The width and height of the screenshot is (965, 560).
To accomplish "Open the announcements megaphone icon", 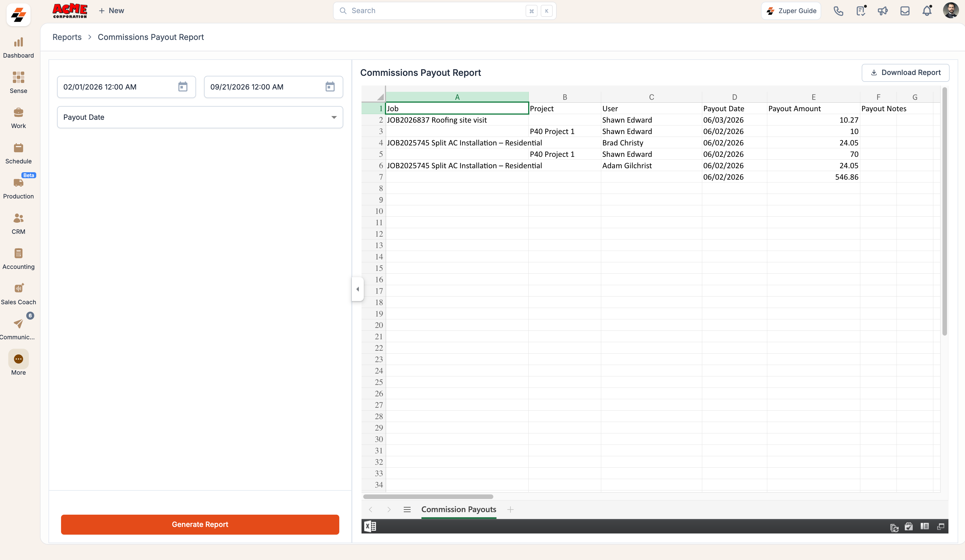I will coord(883,11).
